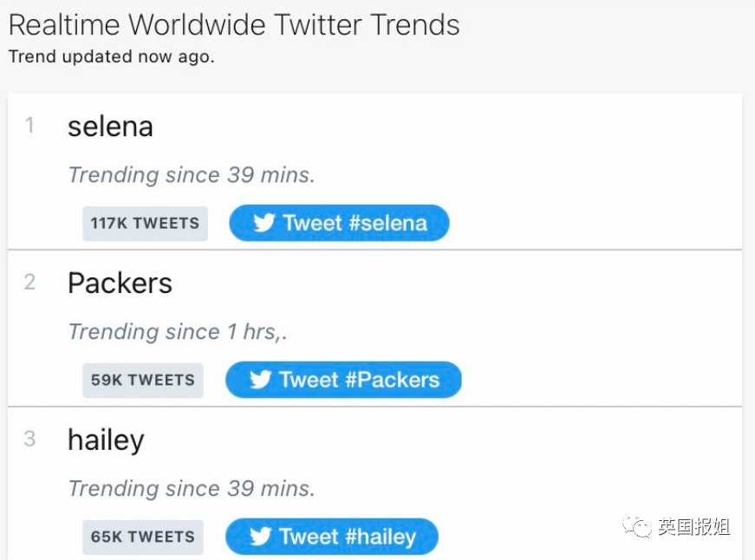755x560 pixels.
Task: Select rank number 3 in trends list
Action: (29, 439)
